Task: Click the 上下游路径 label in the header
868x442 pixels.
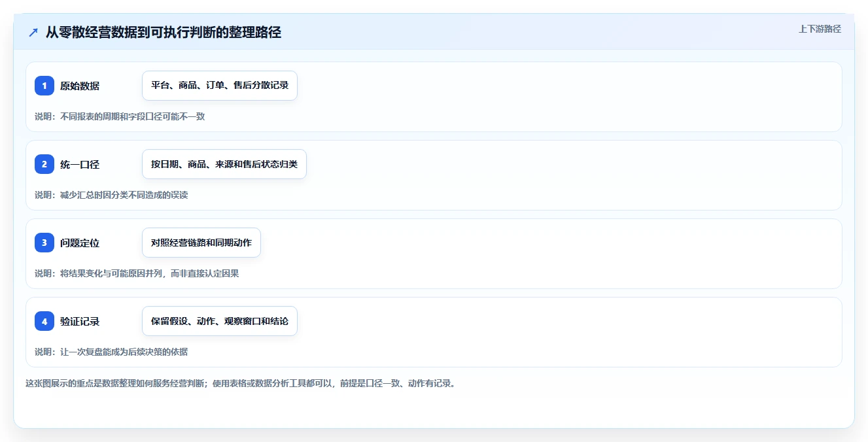Action: (820, 29)
